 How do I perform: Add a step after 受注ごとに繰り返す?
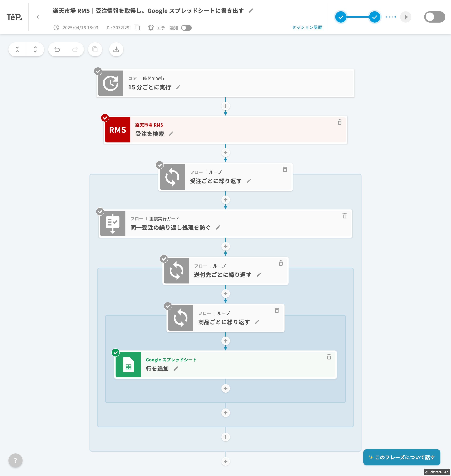225,200
